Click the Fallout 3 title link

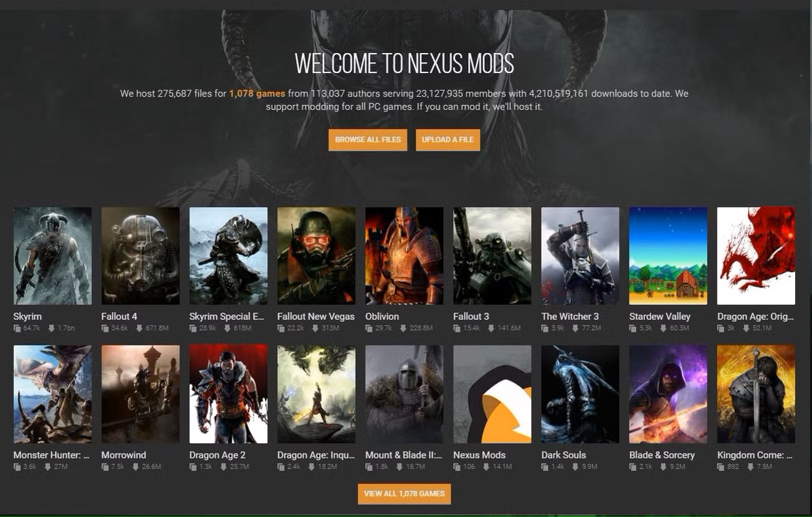pyautogui.click(x=471, y=317)
